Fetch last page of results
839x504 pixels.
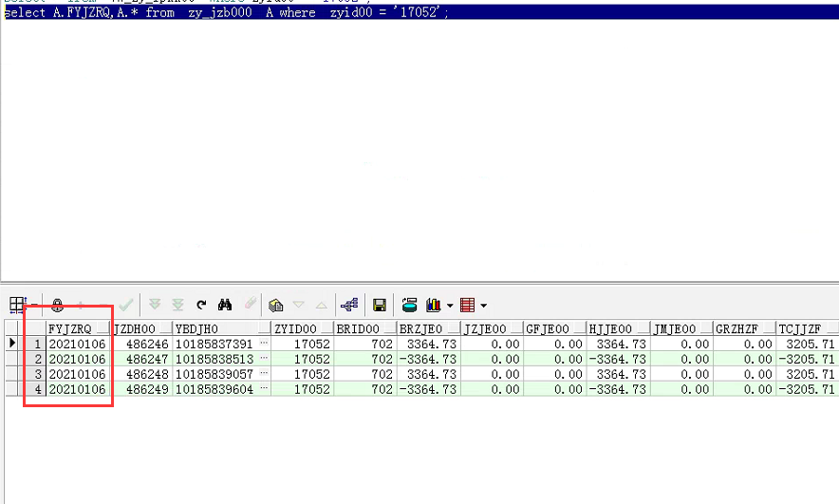pyautogui.click(x=177, y=305)
